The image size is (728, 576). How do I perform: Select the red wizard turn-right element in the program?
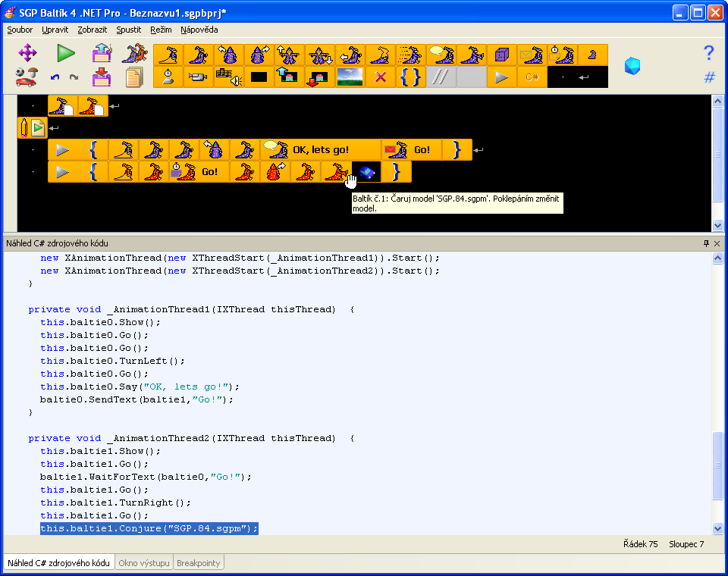(x=275, y=172)
